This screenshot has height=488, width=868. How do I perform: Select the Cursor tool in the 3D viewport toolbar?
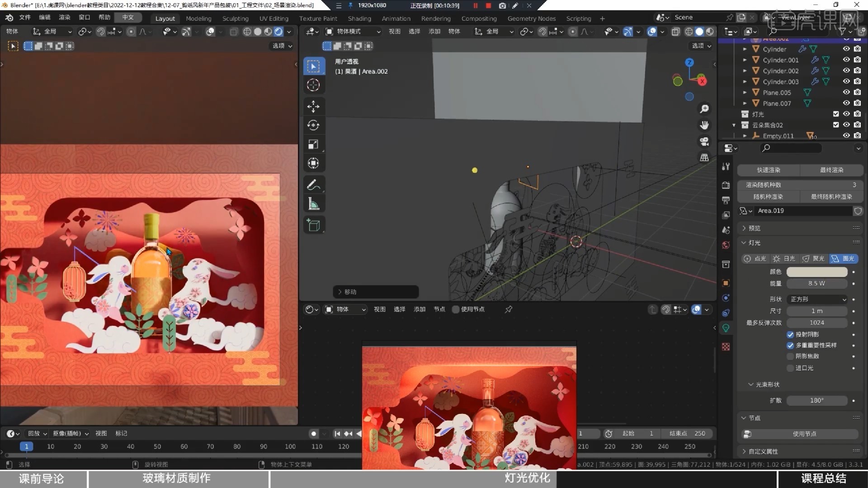tap(313, 85)
